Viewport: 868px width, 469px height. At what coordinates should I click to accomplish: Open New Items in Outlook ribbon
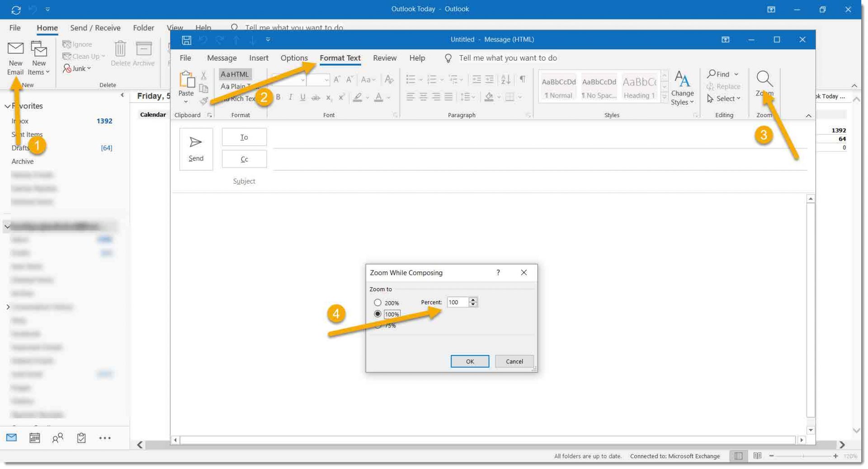(x=39, y=58)
